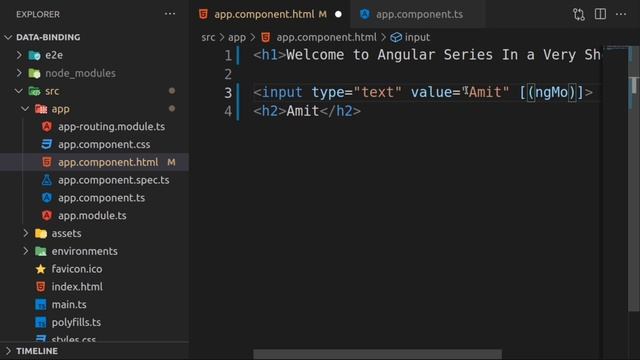Select app.component.html in explorer tree
Screen dimensions: 640x360
(x=94, y=162)
